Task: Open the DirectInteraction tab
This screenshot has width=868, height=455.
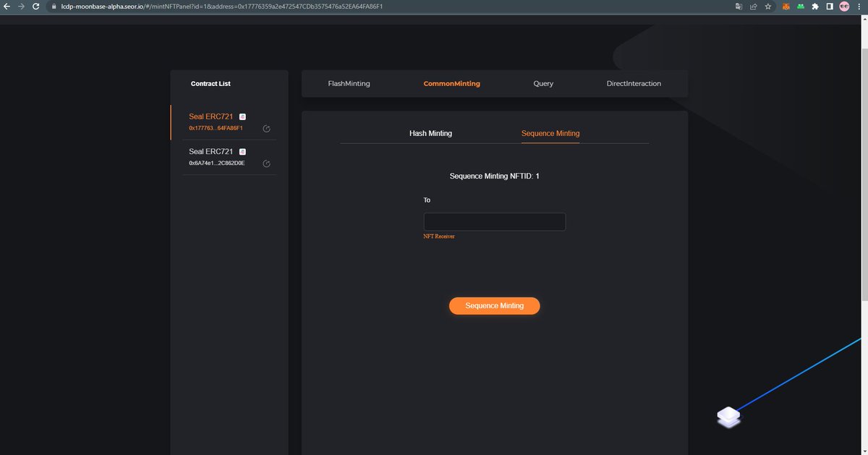Action: (x=634, y=84)
